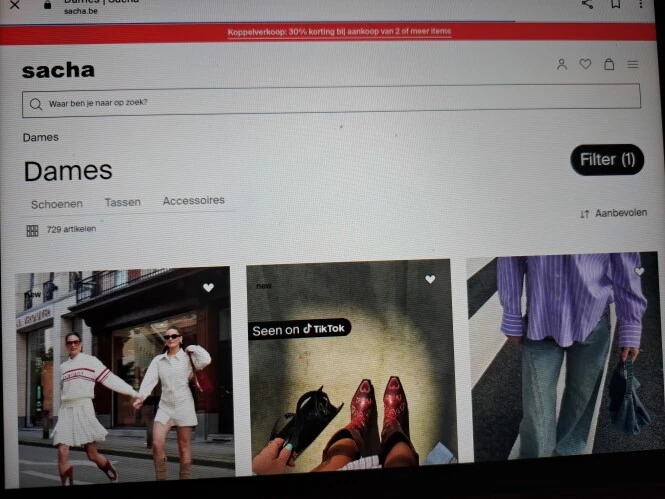Click the padlock security icon
The image size is (665, 499).
(48, 5)
